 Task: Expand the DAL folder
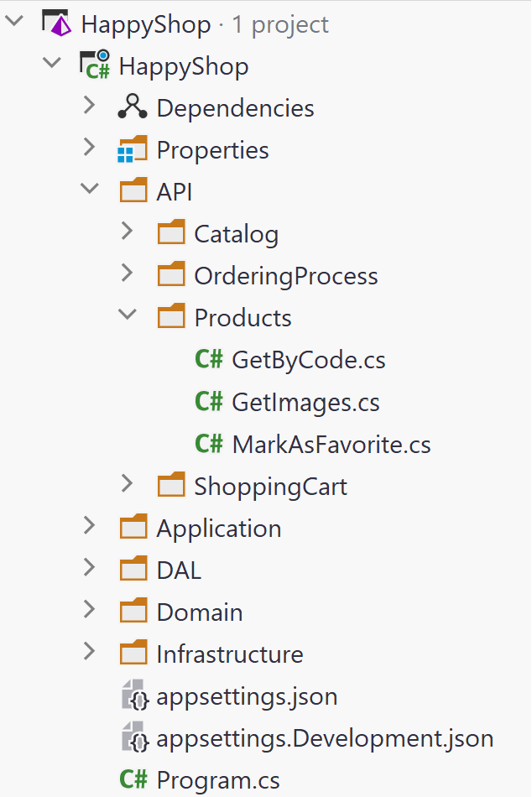90,567
